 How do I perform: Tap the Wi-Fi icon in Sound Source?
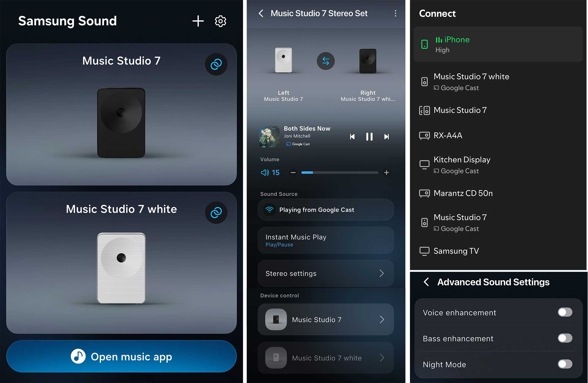click(x=269, y=210)
